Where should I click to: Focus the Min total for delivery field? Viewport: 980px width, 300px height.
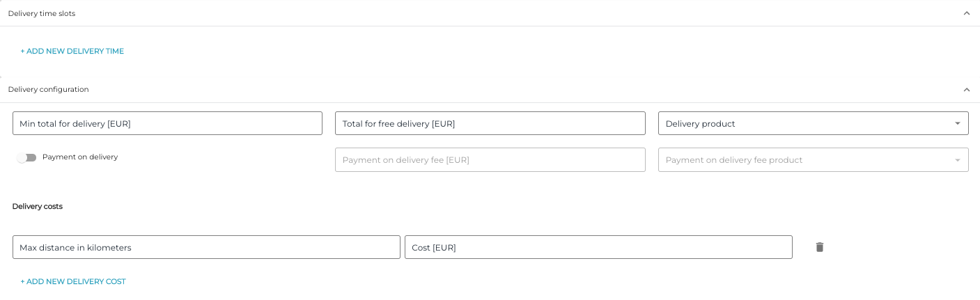coord(167,124)
